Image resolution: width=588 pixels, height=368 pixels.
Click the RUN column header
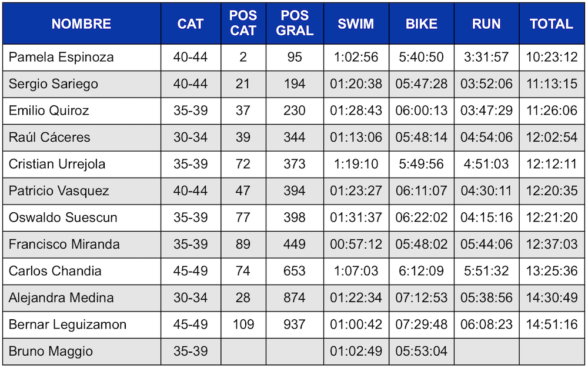coord(486,24)
